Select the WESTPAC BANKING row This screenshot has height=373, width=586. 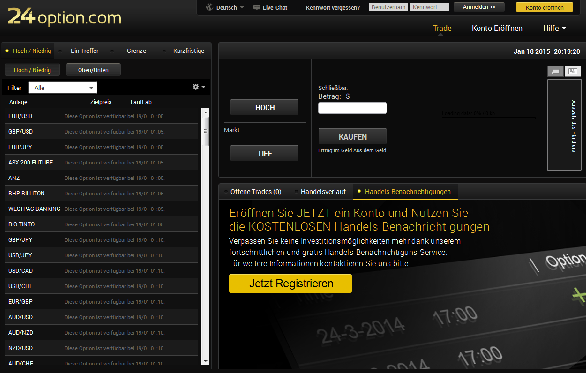pos(102,209)
